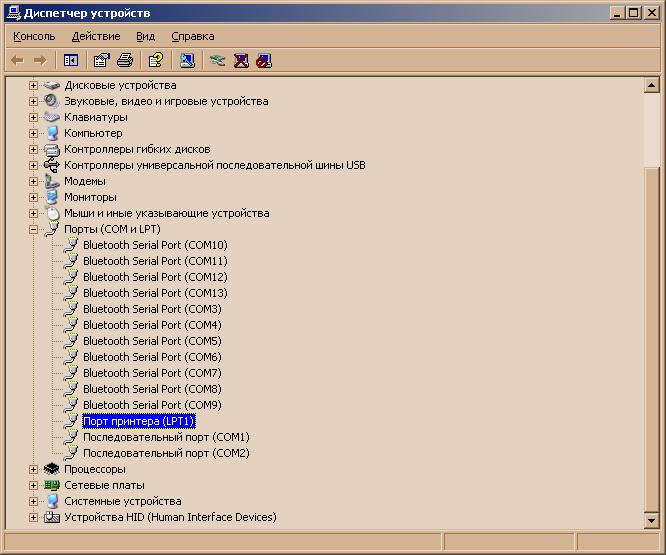Viewport: 666px width, 555px height.
Task: Open the Действие menu
Action: [96, 36]
